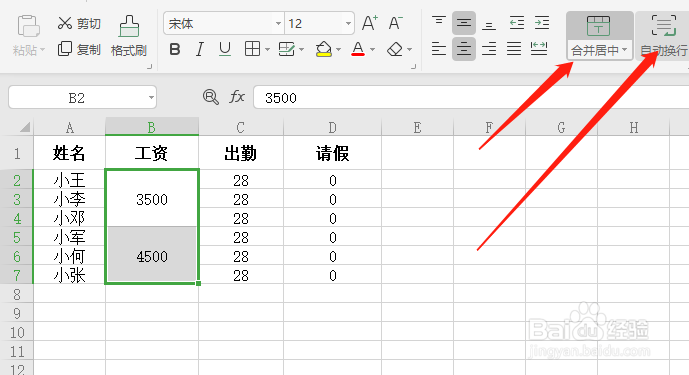This screenshot has height=375, width=689.
Task: Open font color dropdown arrow
Action: click(373, 50)
